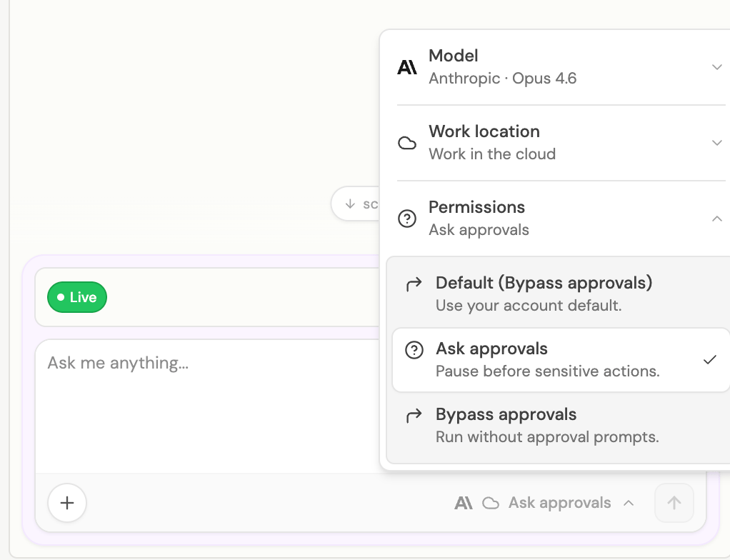Image resolution: width=730 pixels, height=560 pixels.
Task: Click the Work in the cloud text
Action: (492, 154)
